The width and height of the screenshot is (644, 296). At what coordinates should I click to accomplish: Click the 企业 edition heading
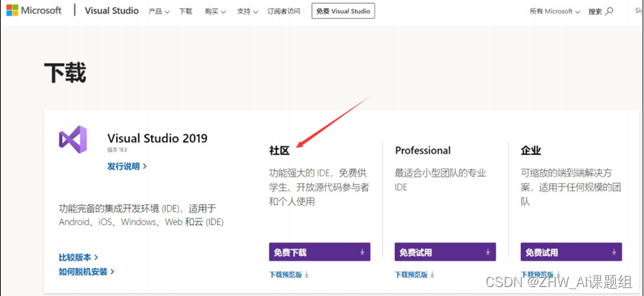click(531, 151)
